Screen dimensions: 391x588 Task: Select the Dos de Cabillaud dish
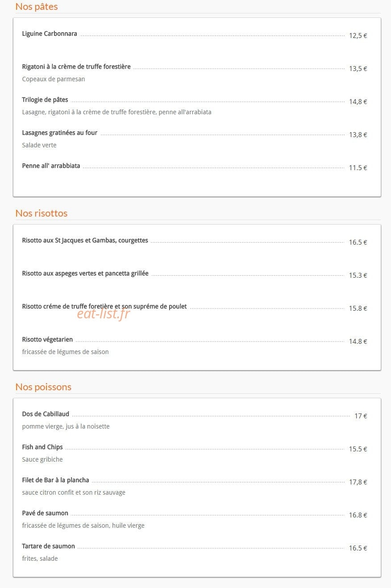pos(46,414)
